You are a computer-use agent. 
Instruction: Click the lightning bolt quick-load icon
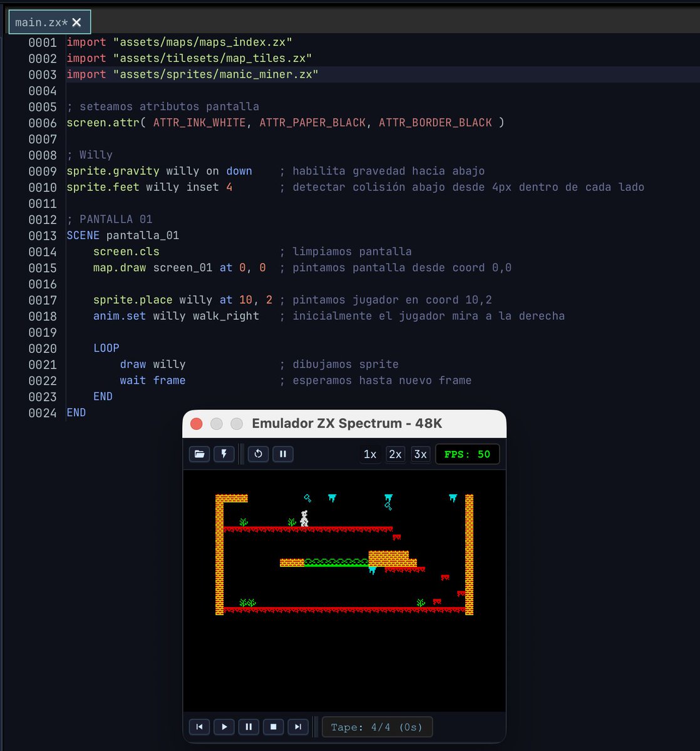[224, 454]
